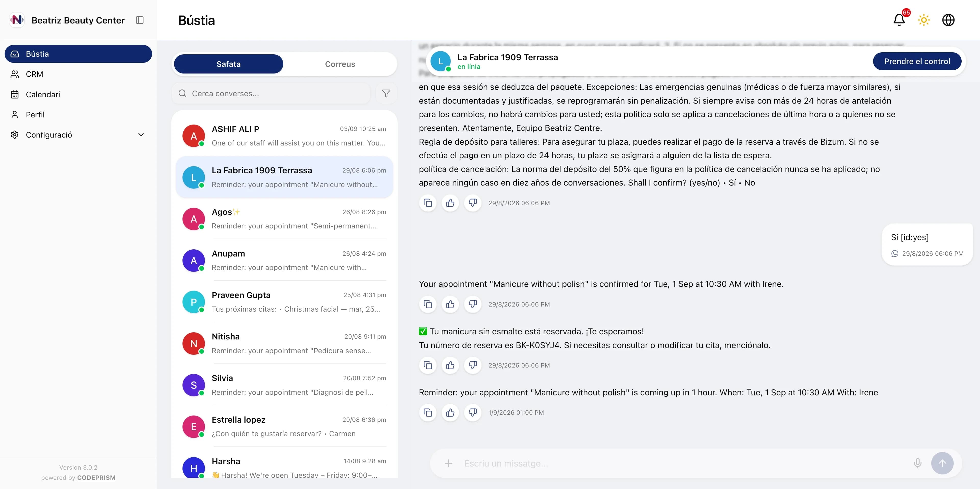Open notifications bell with 65 badge

coord(899,20)
